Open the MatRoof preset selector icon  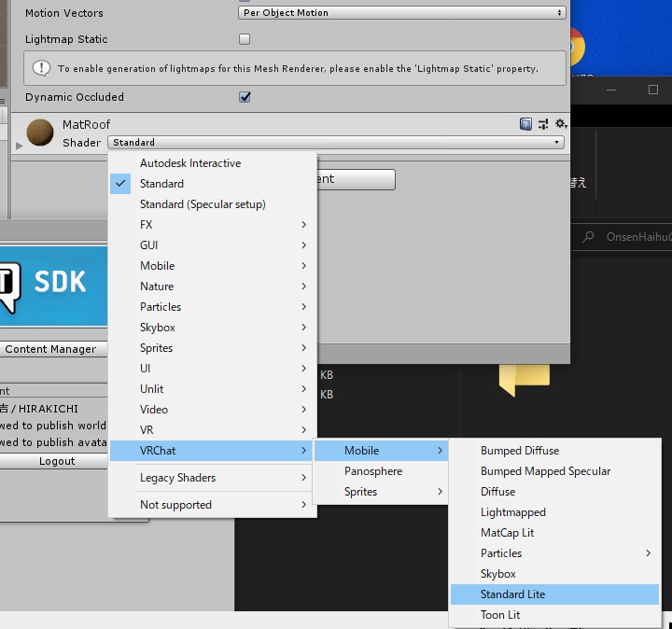point(543,124)
